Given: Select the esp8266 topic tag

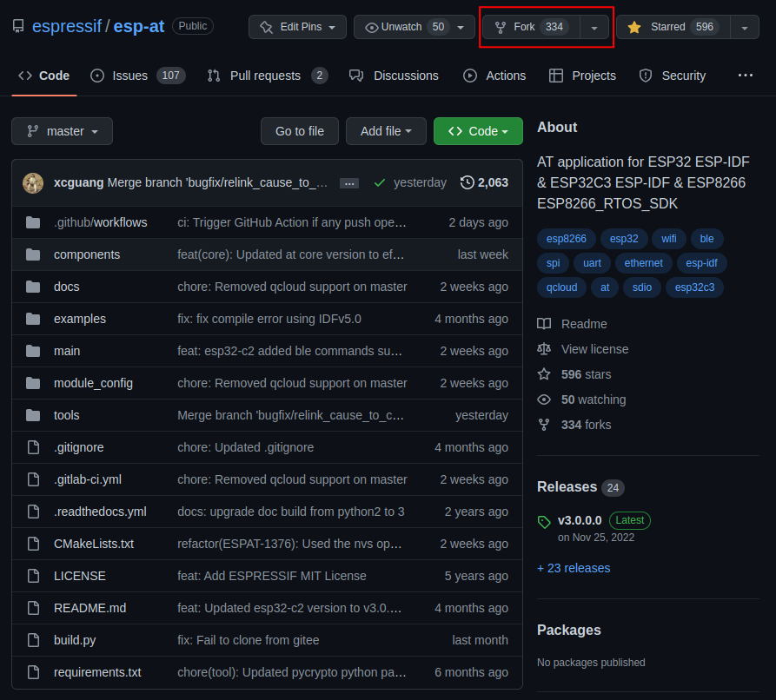Looking at the screenshot, I should pyautogui.click(x=567, y=239).
